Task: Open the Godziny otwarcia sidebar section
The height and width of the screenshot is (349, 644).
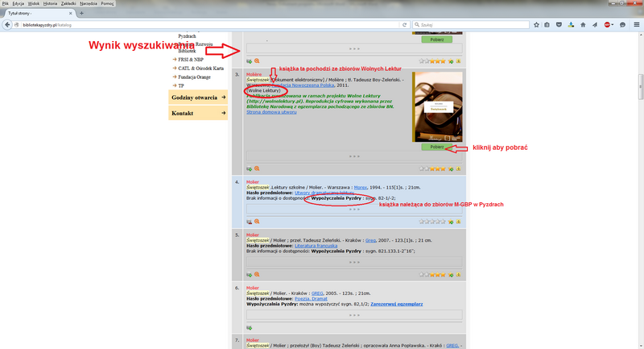Action: [x=199, y=98]
